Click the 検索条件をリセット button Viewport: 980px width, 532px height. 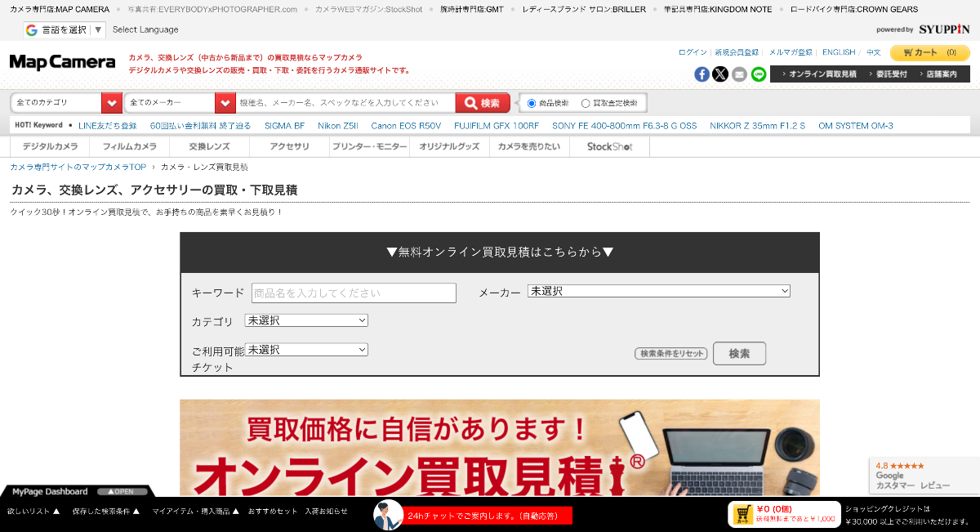(671, 354)
